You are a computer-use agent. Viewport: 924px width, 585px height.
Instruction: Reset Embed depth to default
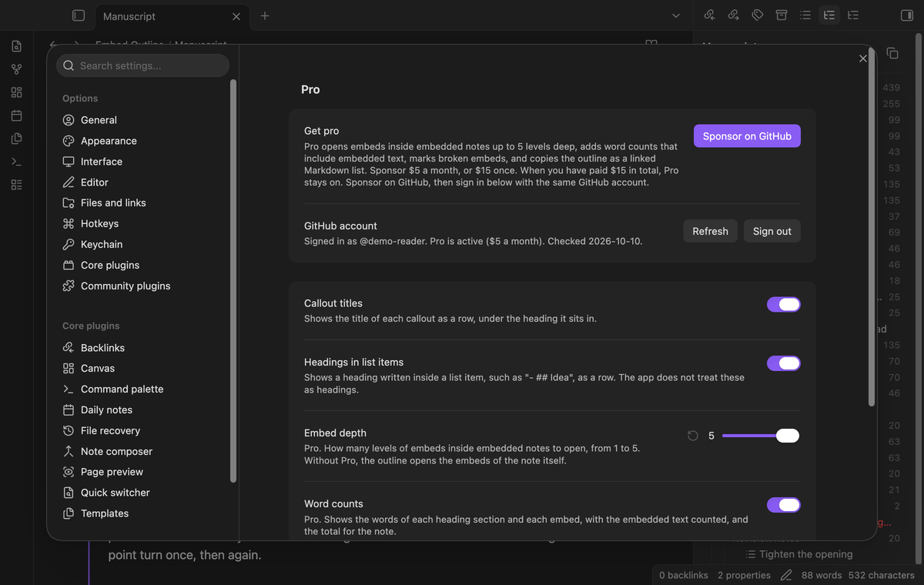(693, 436)
